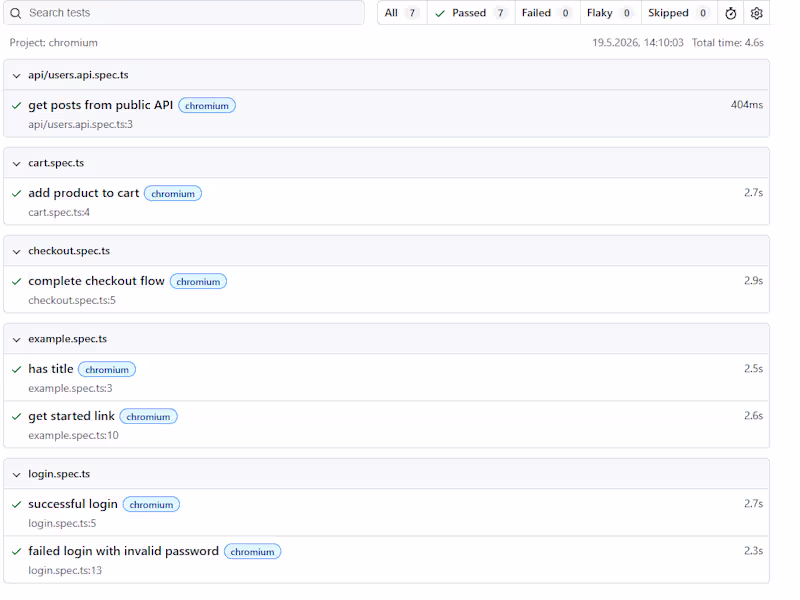Click chromium tag on failed login test
The image size is (800, 600).
(x=253, y=552)
